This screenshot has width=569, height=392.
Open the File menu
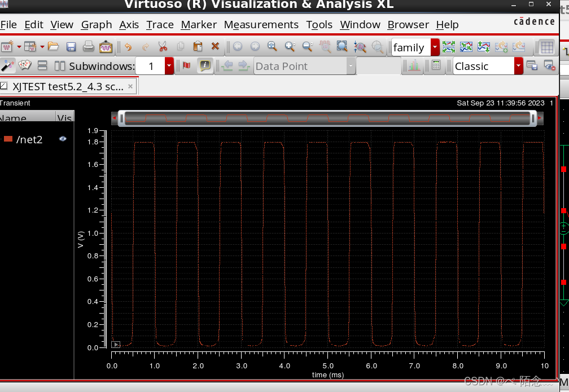click(x=8, y=25)
